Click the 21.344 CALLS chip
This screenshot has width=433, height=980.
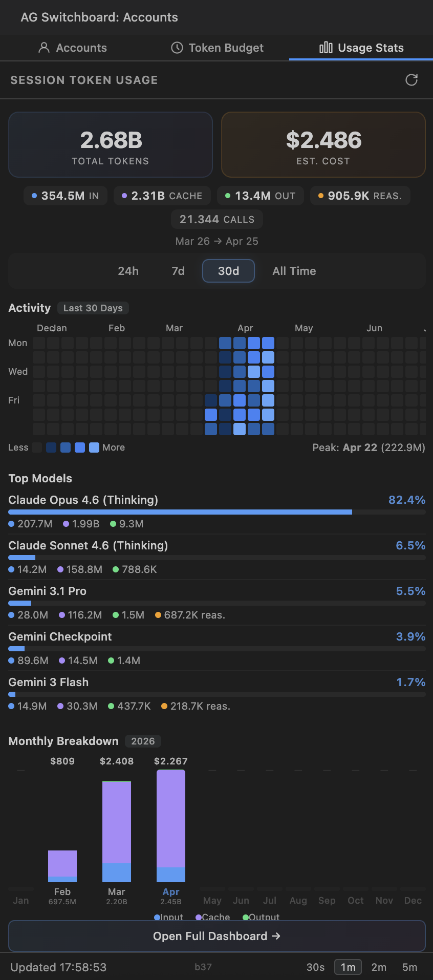tap(217, 219)
